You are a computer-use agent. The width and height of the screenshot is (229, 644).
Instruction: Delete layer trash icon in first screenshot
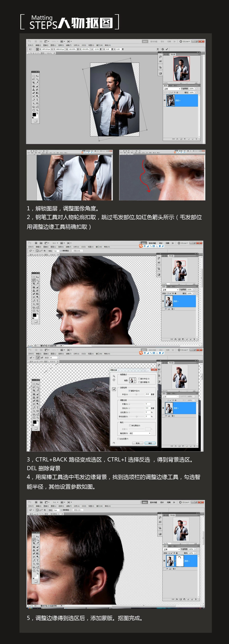196,139
